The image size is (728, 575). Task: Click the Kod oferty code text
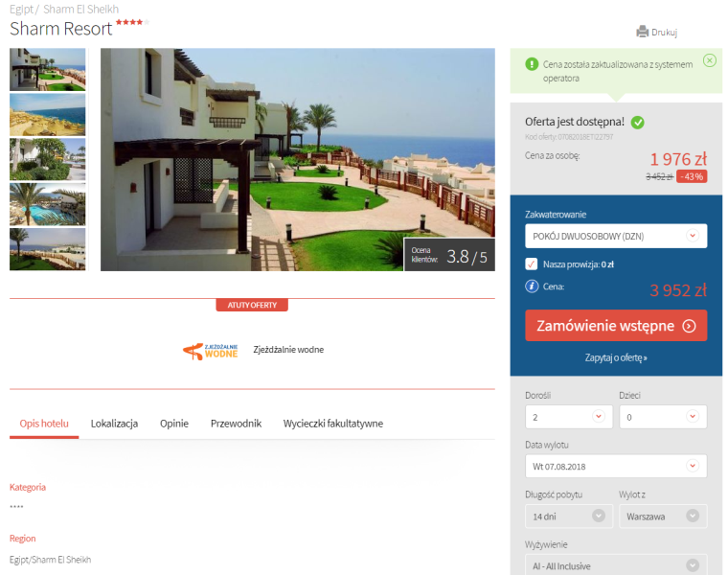(x=569, y=137)
